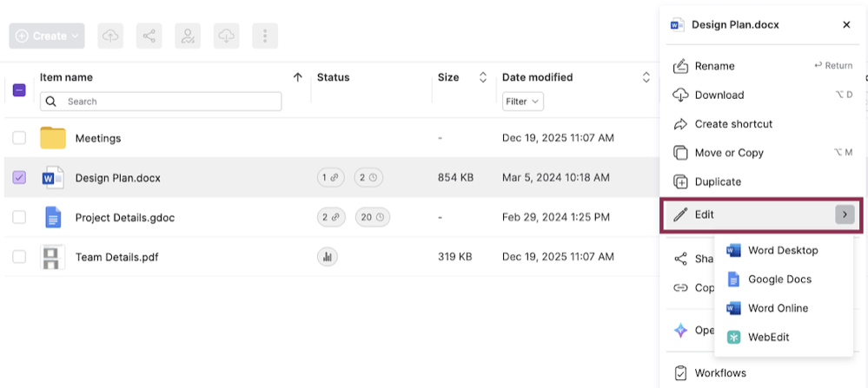
Task: Click the Design Plan.docx shared links badge
Action: tap(330, 178)
